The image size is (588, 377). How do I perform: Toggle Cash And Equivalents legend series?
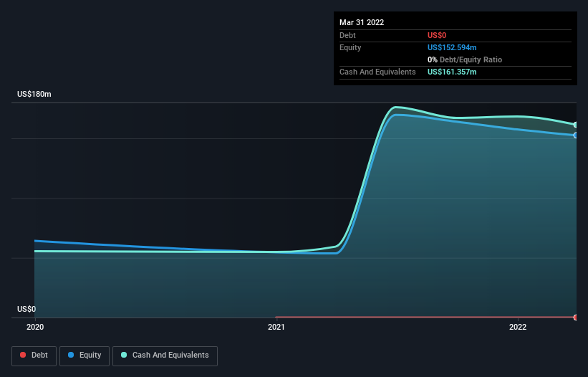pos(165,355)
